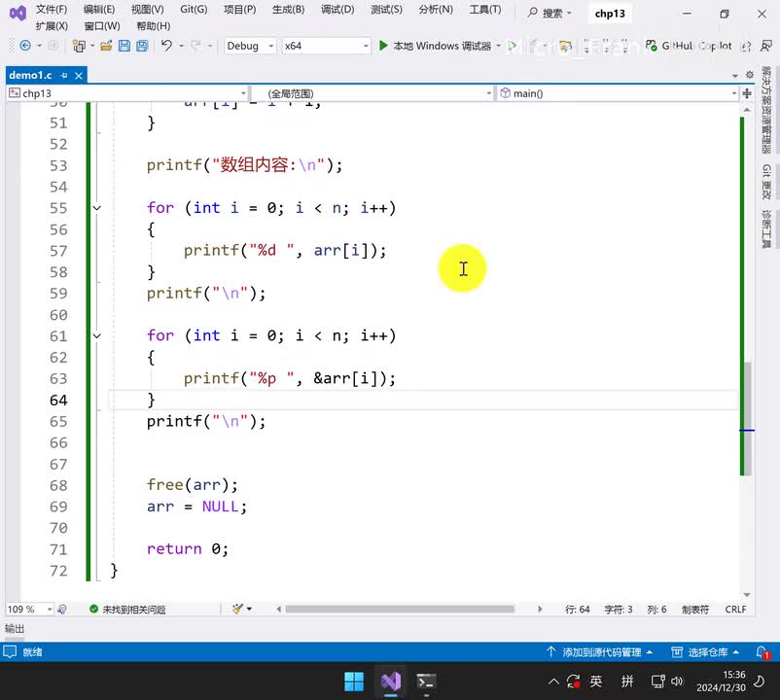Click 添加到源代码管理 in status bar
The image size is (780, 700).
point(599,651)
